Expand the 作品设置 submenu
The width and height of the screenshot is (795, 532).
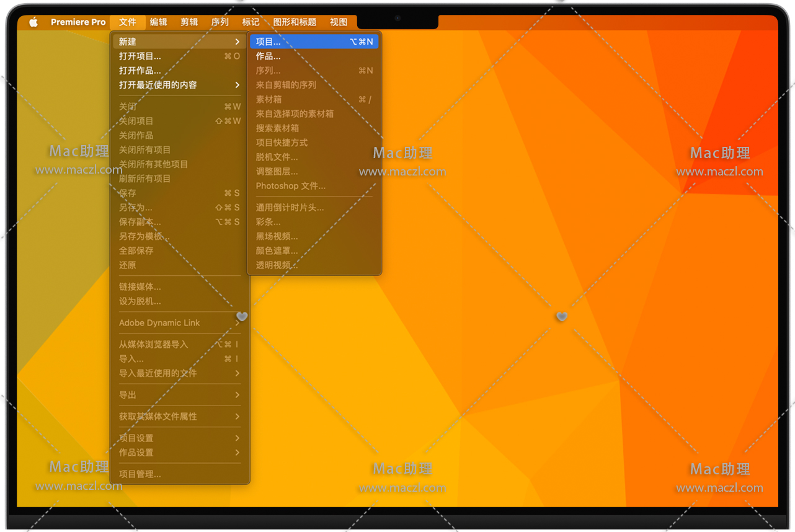click(237, 453)
